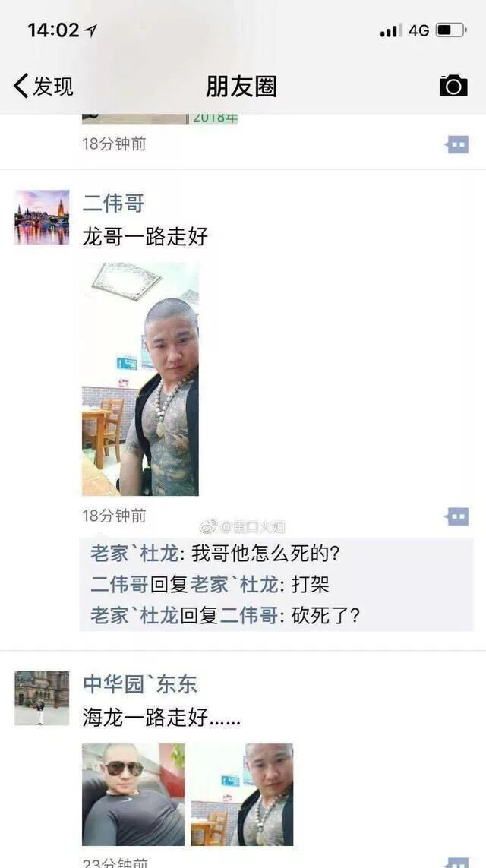Tap 老家`杜龙 name in first comment
This screenshot has width=486, height=868.
pyautogui.click(x=134, y=554)
